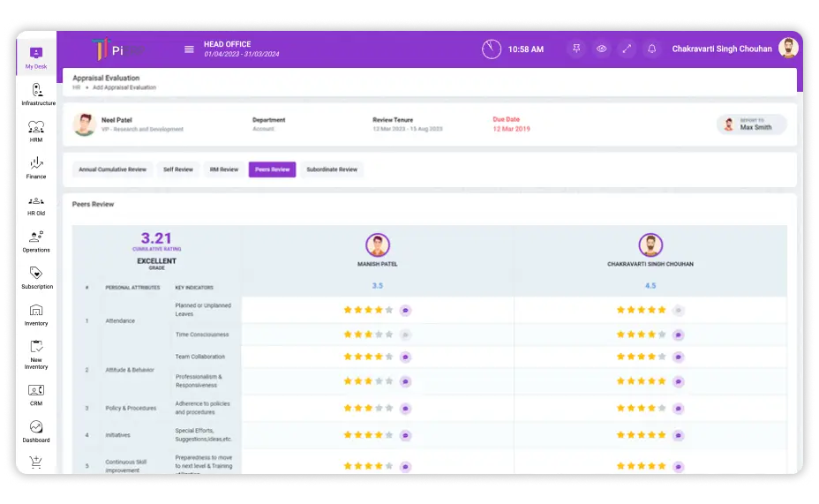Open the Dashboard from sidebar

click(x=36, y=431)
